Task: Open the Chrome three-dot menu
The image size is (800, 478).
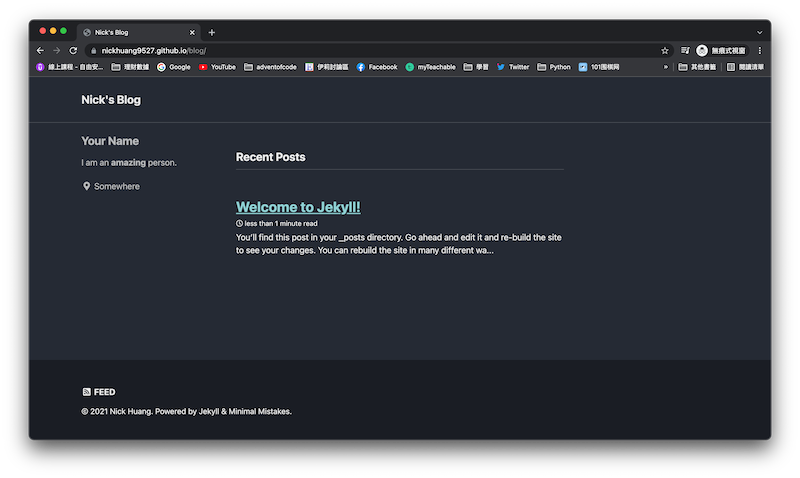Action: pos(760,51)
